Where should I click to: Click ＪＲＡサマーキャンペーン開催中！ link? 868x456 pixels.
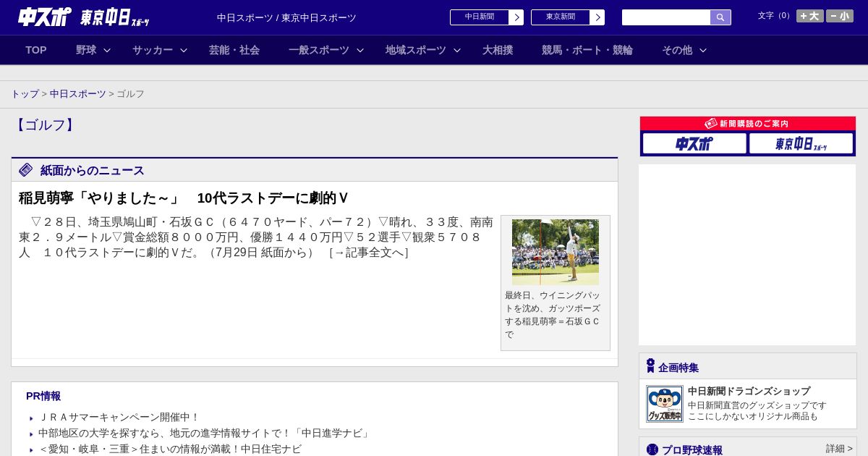click(x=119, y=418)
